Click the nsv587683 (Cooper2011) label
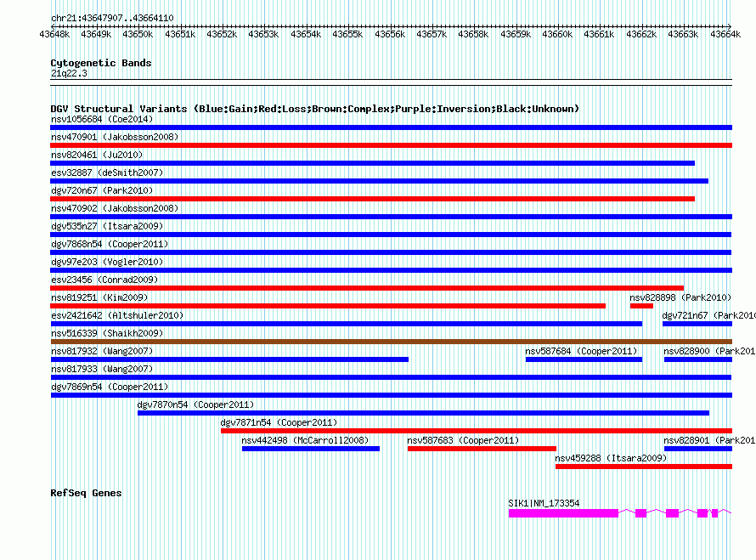The image size is (756, 560). (x=463, y=440)
